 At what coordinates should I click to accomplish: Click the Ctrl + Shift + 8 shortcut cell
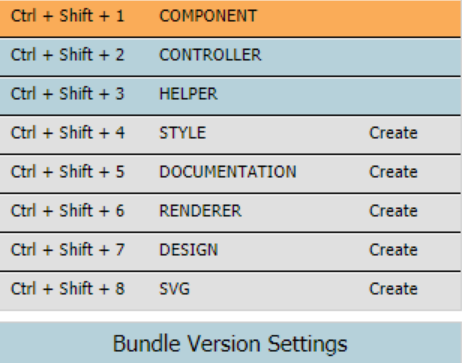point(68,289)
